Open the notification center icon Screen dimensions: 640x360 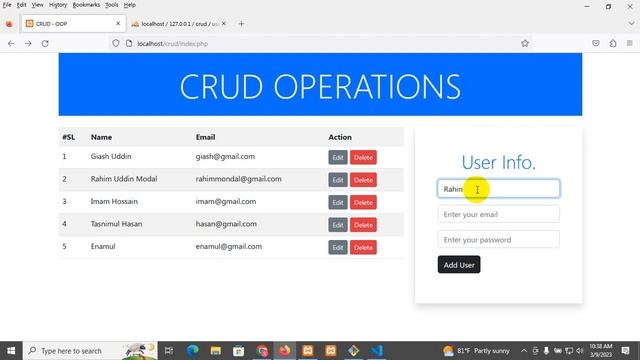click(625, 351)
